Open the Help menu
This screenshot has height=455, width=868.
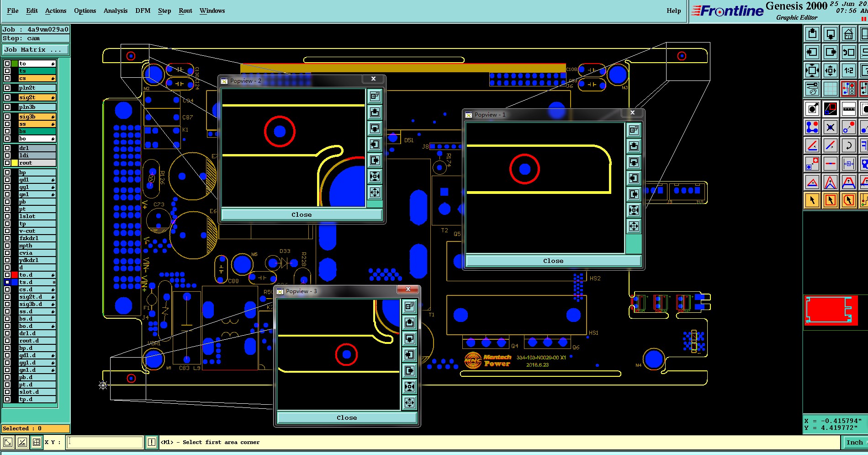[674, 11]
